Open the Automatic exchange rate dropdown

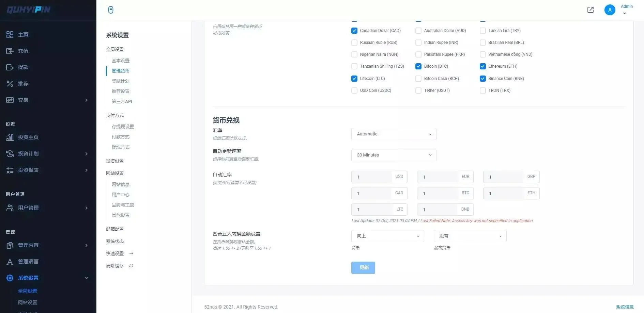(394, 134)
